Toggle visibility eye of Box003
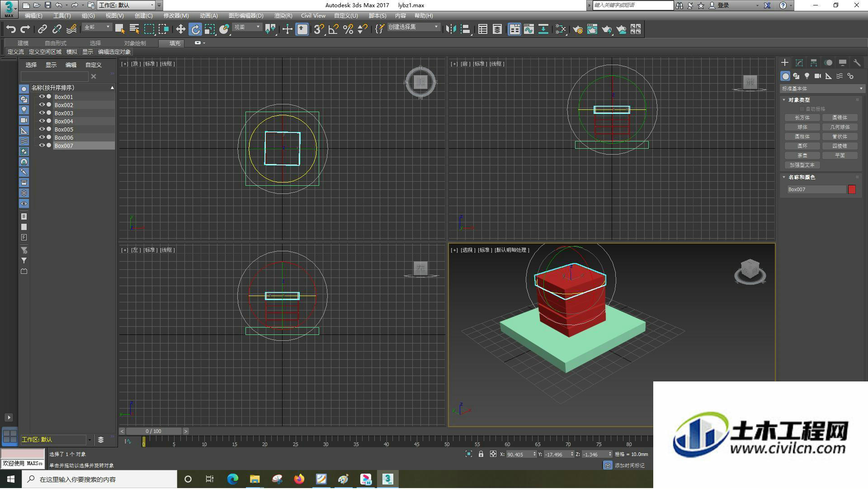 (x=42, y=113)
